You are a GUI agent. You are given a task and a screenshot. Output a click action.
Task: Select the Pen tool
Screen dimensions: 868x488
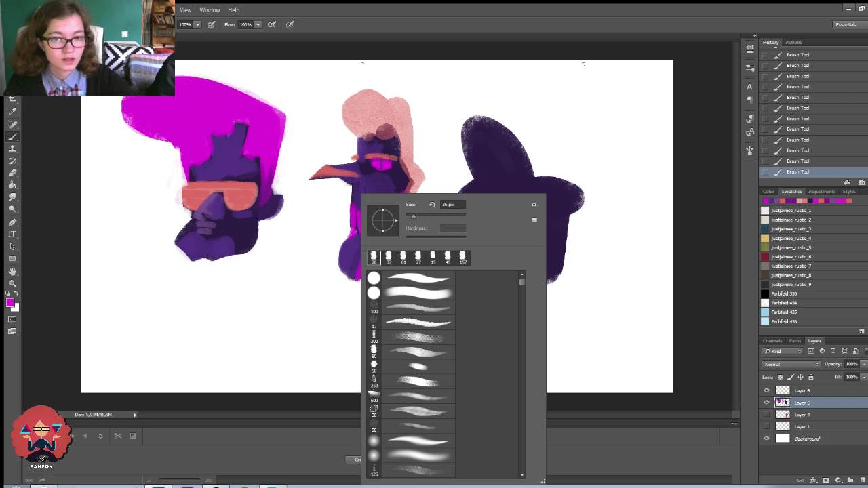point(12,222)
